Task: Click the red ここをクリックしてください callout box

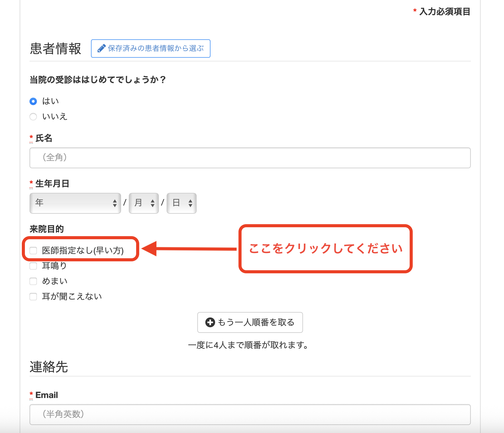Action: (325, 249)
